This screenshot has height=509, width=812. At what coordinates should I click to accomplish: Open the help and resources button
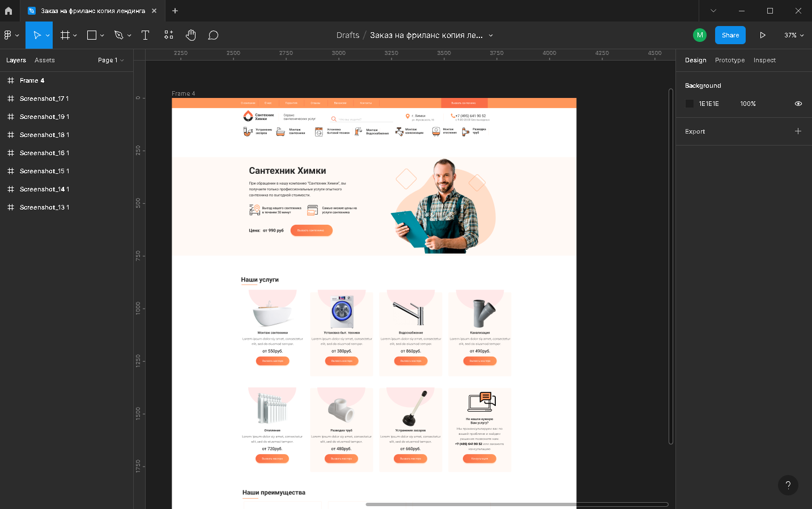(788, 485)
